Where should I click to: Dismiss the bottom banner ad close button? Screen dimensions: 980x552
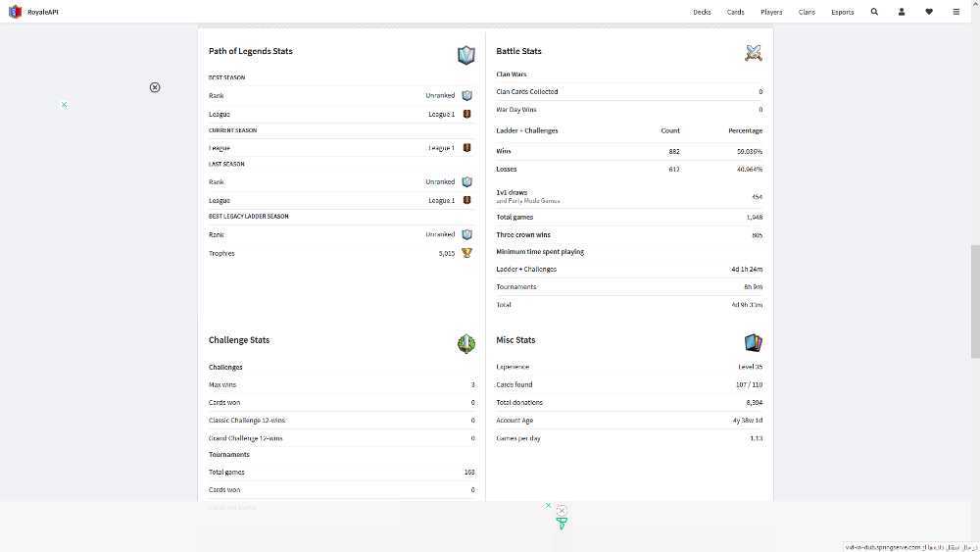[562, 510]
